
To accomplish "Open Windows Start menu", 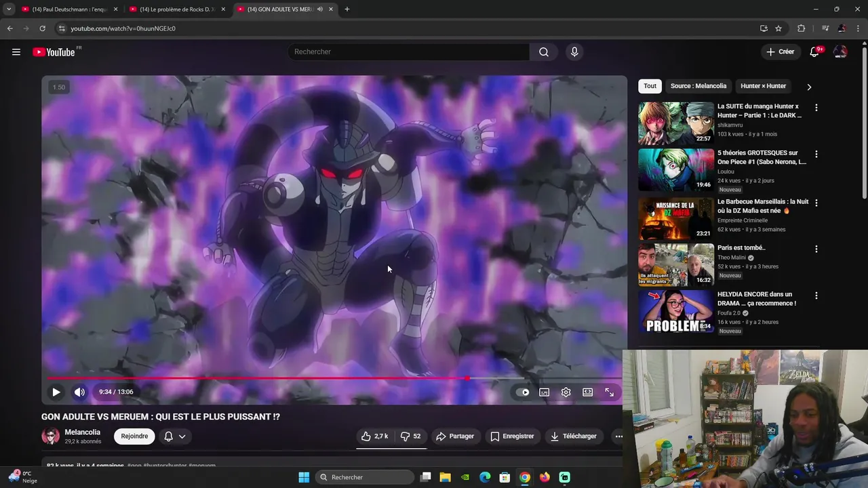I will click(304, 477).
